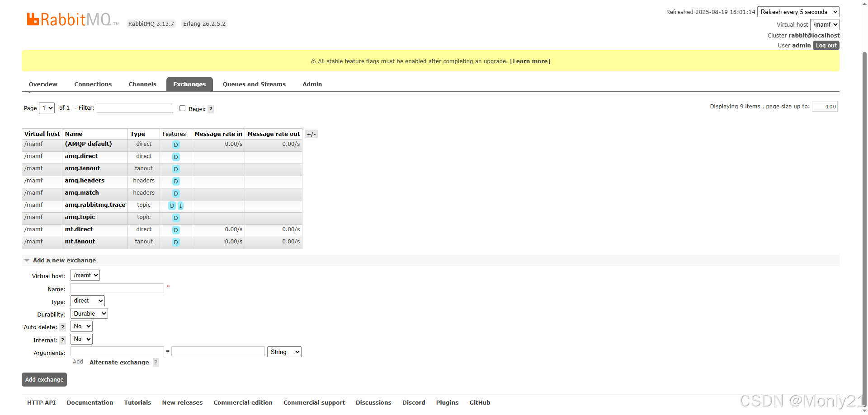Open the amq.rabbitmq.trace exchange
This screenshot has height=415, width=868.
[95, 205]
